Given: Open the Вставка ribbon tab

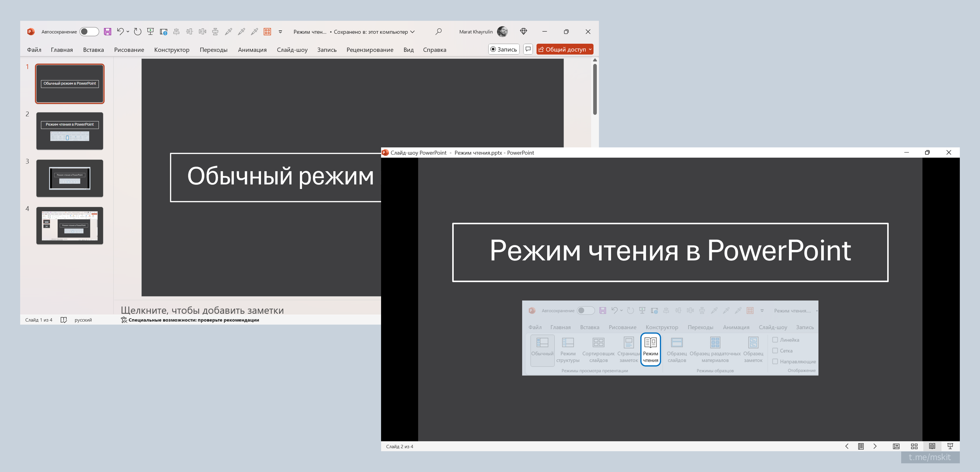Looking at the screenshot, I should [x=93, y=50].
